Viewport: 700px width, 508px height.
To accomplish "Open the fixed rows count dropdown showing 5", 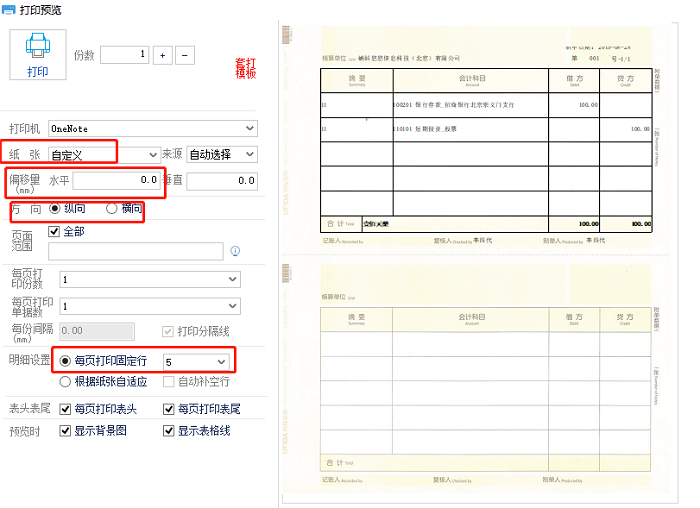I will point(194,361).
